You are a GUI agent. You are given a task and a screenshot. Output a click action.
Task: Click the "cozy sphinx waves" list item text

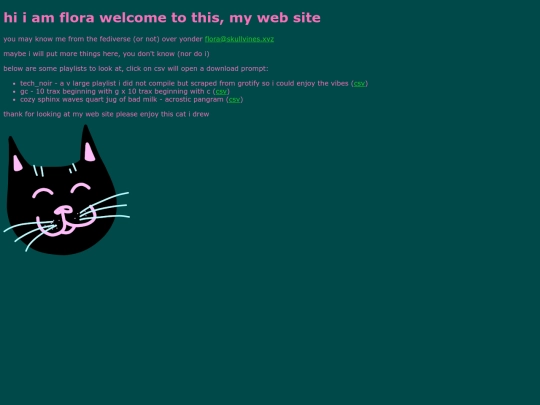(132, 99)
